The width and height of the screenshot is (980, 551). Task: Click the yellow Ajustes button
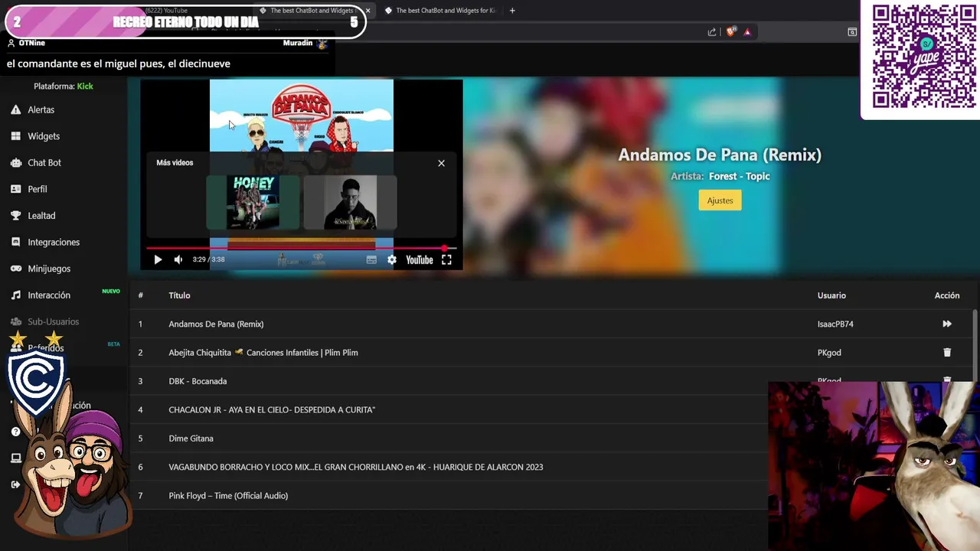720,201
